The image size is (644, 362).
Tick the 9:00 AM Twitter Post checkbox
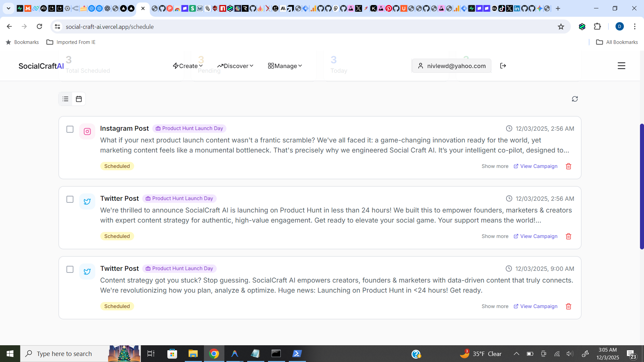coord(70,269)
